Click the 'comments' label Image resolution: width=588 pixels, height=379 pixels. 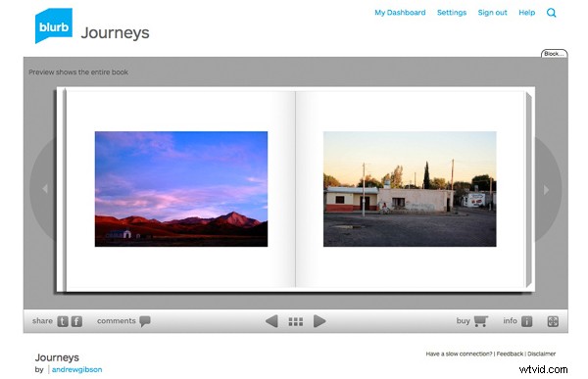click(x=117, y=321)
